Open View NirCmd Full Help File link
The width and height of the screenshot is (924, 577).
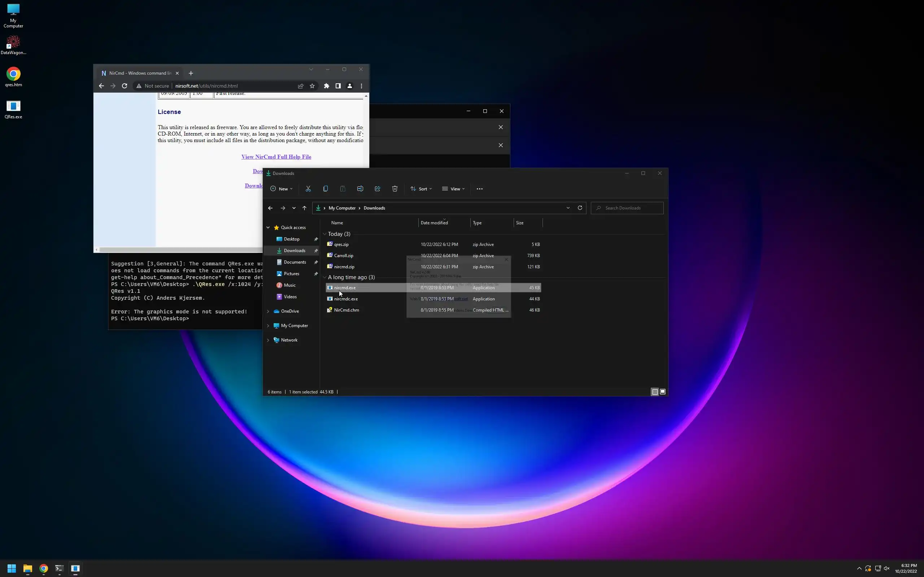[276, 157]
